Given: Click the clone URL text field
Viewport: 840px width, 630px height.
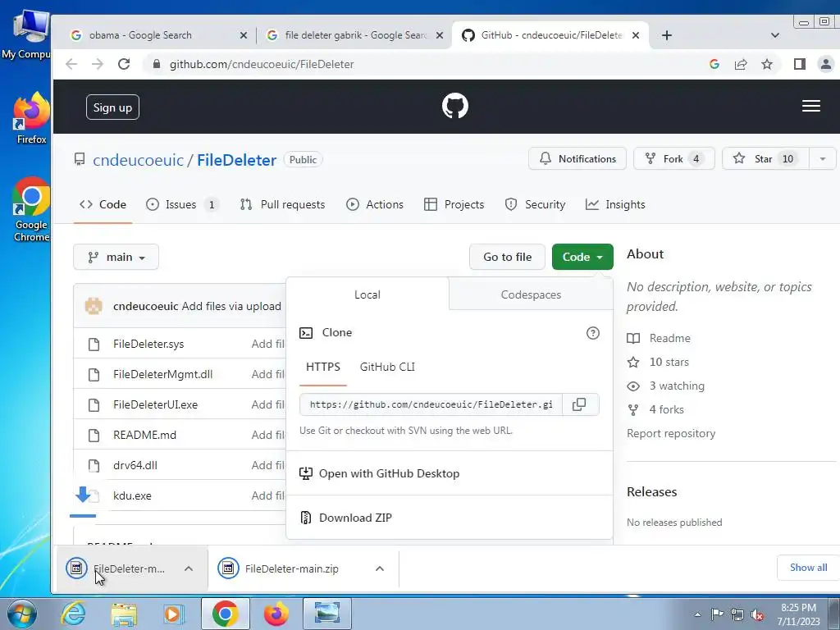Looking at the screenshot, I should click(x=431, y=404).
